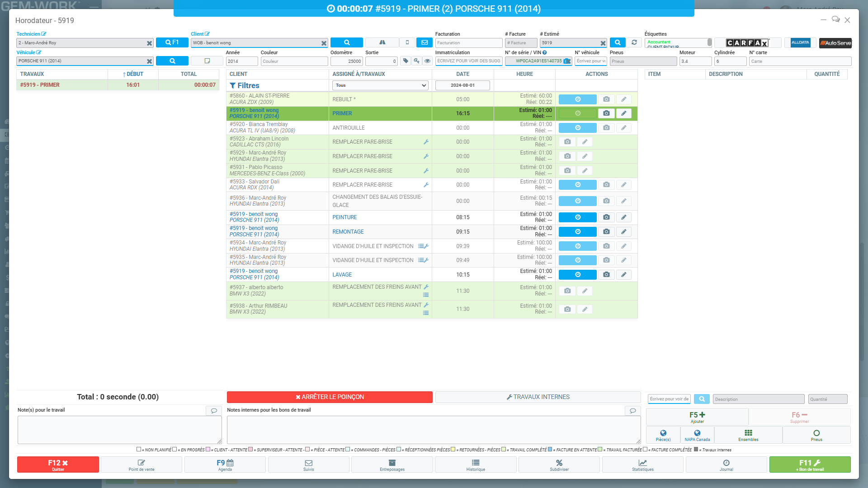Start the clock punch for REMONTAGE job
Image resolution: width=868 pixels, height=488 pixels.
pos(577,232)
